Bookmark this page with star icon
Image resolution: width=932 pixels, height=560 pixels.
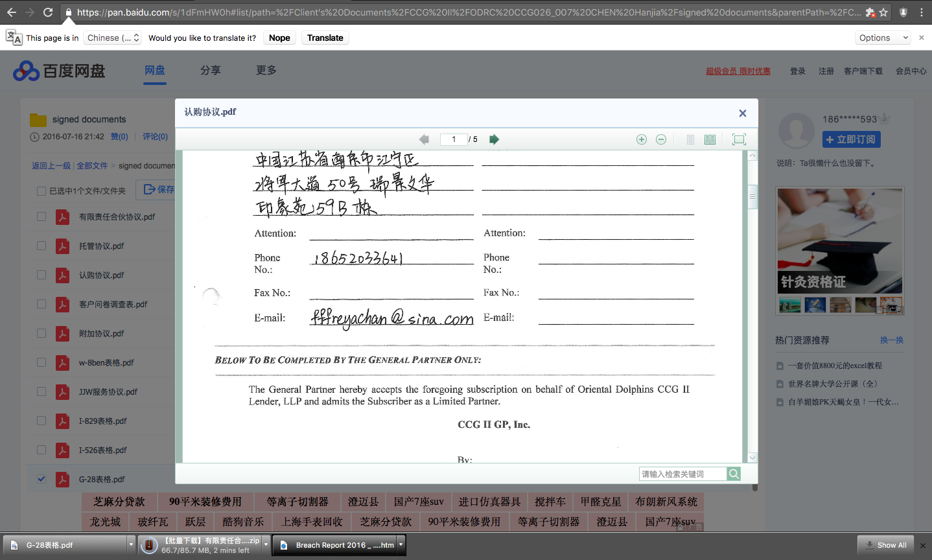[883, 12]
